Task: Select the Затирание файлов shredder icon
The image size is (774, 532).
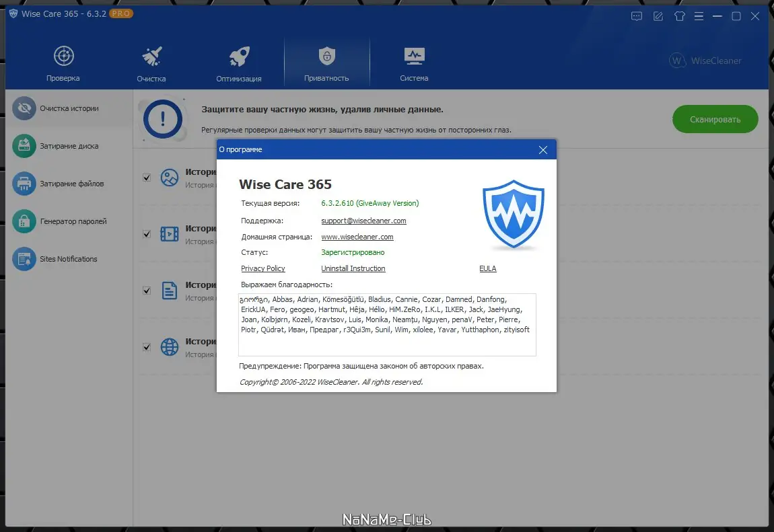Action: click(24, 184)
